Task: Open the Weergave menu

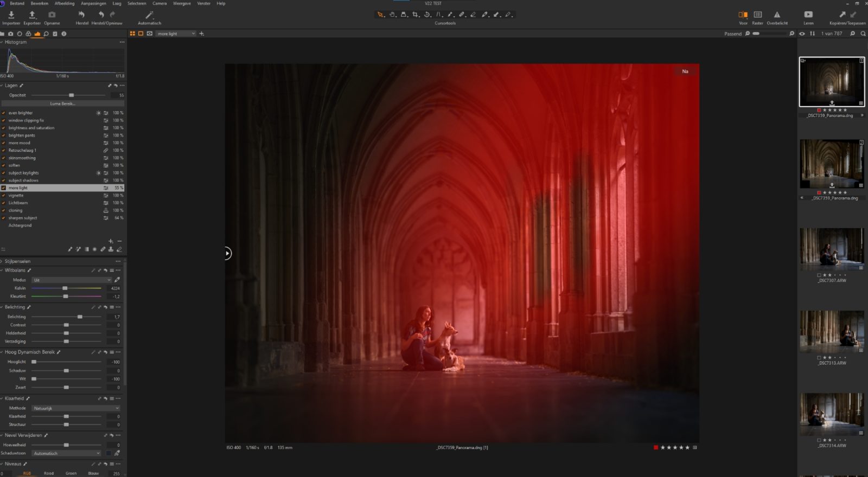Action: (x=182, y=3)
